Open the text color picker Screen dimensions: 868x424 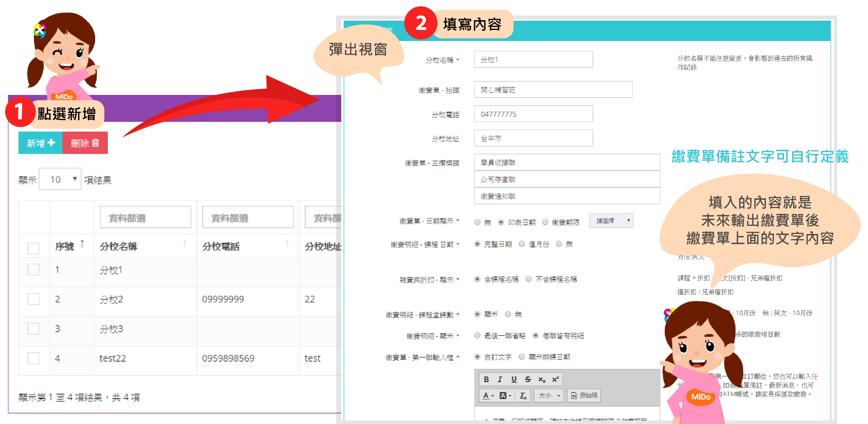[x=488, y=395]
